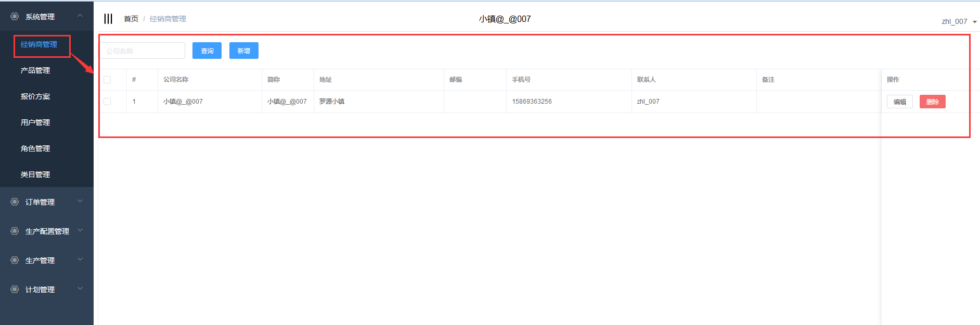Toggle the select-all checkbox in table header
Image resolution: width=980 pixels, height=325 pixels.
click(107, 80)
